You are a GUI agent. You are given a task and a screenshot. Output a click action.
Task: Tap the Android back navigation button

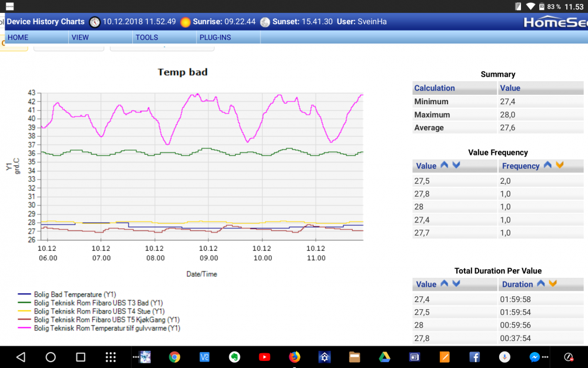21,357
